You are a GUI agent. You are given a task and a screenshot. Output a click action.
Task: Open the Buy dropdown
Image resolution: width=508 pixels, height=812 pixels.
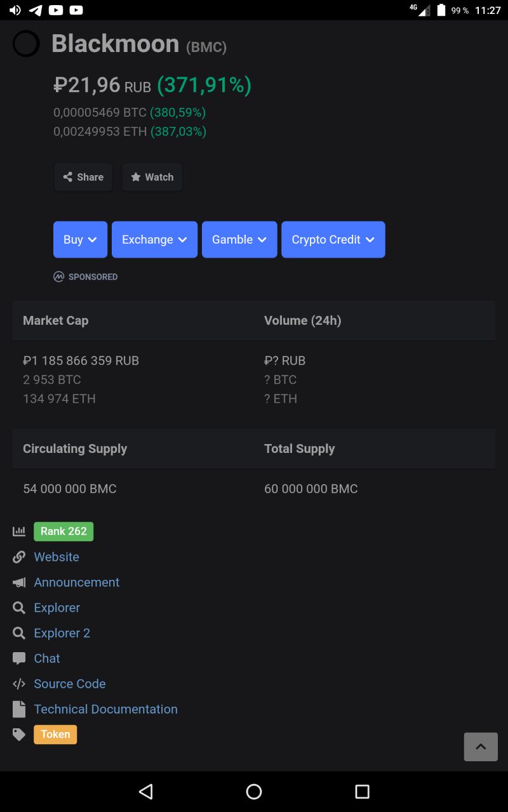tap(80, 240)
